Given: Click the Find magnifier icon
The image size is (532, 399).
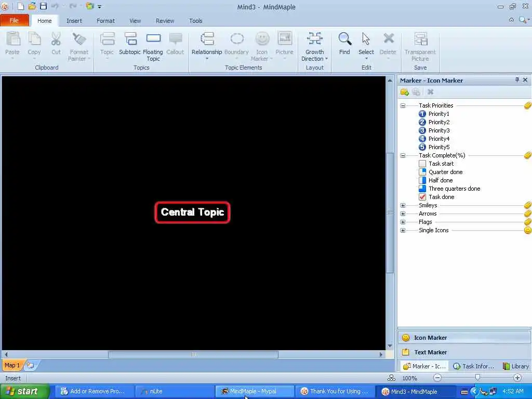Looking at the screenshot, I should point(345,39).
